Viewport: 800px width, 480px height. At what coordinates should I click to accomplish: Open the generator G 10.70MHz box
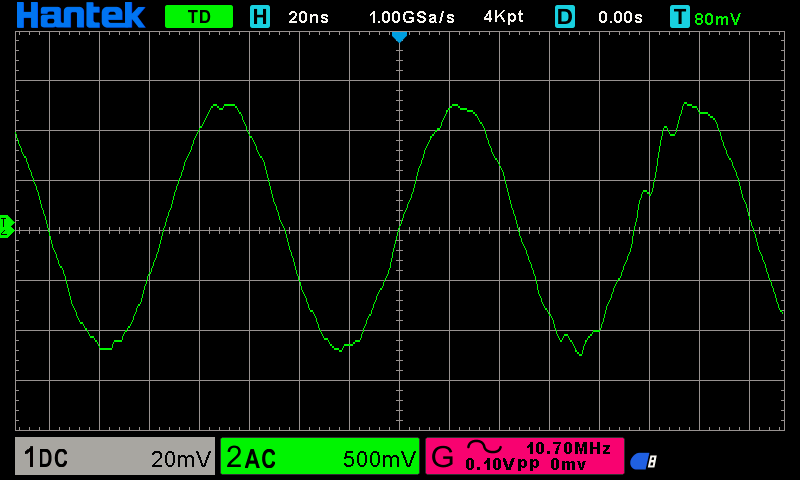click(x=524, y=456)
